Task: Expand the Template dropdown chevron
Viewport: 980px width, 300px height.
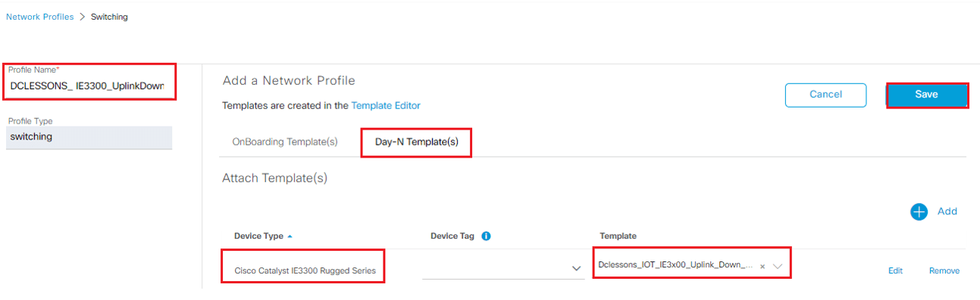Action: [778, 267]
